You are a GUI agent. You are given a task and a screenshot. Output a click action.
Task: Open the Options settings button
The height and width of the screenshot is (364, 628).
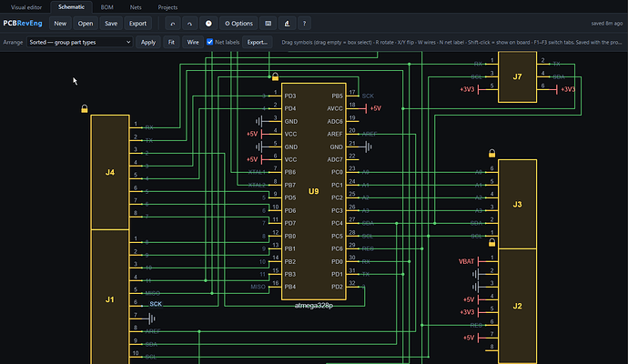click(238, 24)
